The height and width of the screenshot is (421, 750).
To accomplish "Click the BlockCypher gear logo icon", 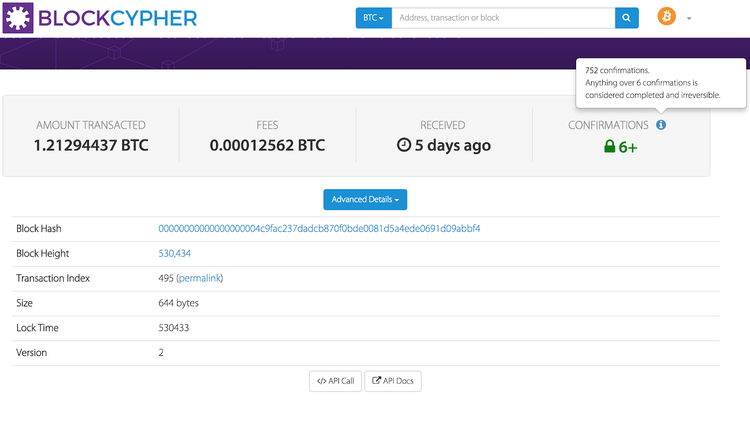I will (x=19, y=17).
